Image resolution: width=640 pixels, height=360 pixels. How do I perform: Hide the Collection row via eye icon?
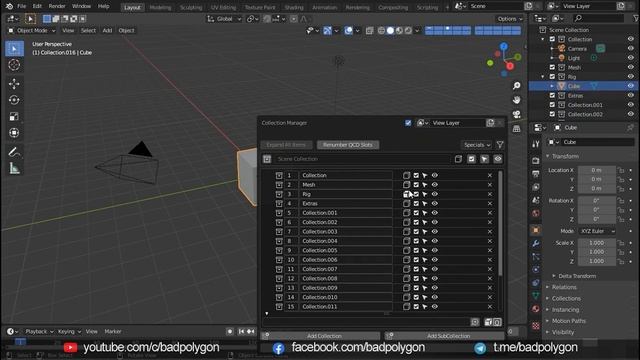pyautogui.click(x=435, y=176)
